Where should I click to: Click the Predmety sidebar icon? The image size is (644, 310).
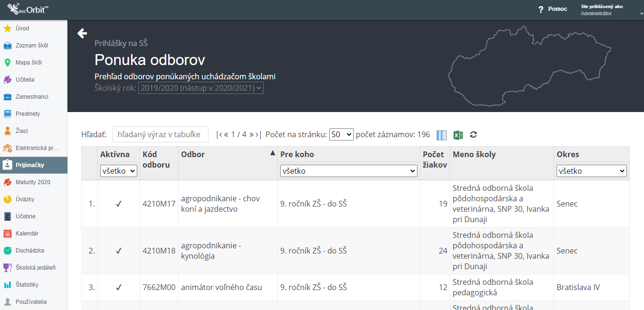[7, 114]
